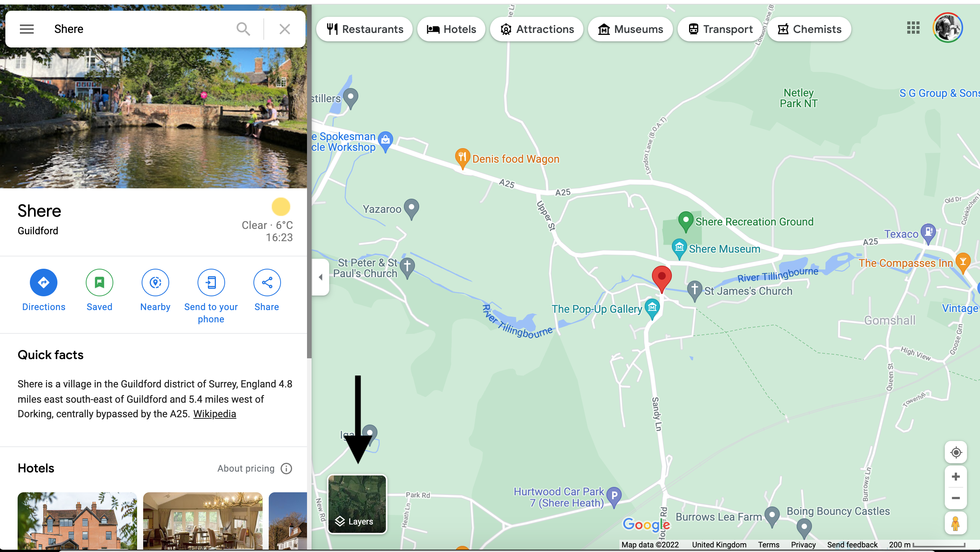Select the Museums category tab

(629, 29)
